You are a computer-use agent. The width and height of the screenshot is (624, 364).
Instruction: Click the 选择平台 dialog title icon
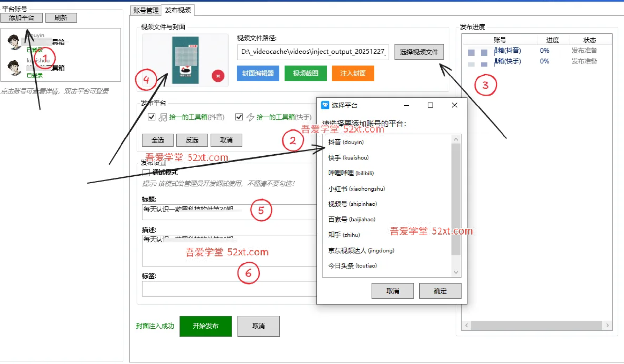[325, 105]
